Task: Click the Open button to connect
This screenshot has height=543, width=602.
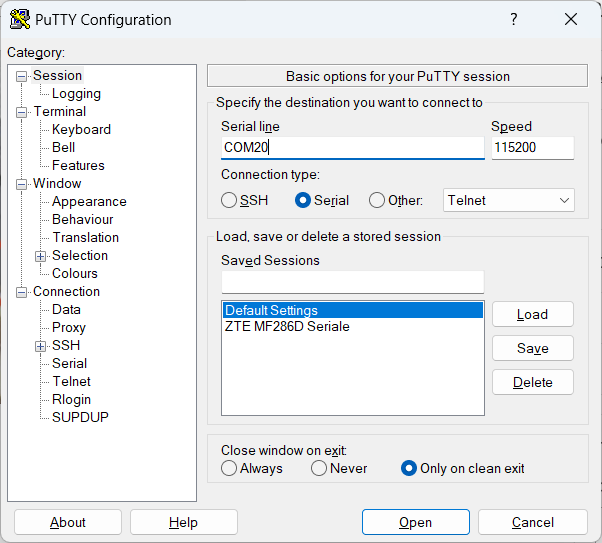Action: 415,522
